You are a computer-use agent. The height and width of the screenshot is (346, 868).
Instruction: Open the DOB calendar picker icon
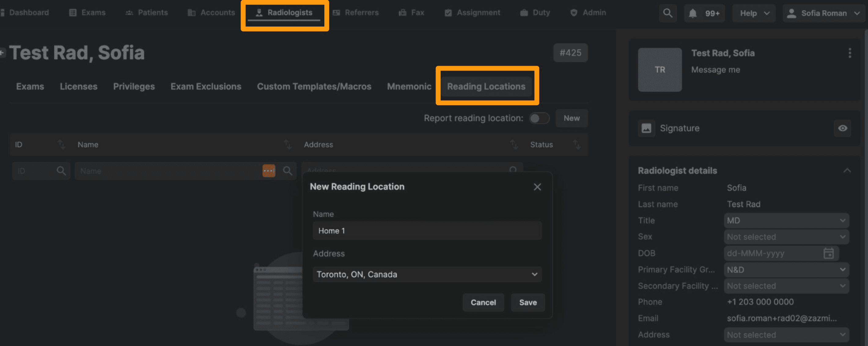pos(828,253)
